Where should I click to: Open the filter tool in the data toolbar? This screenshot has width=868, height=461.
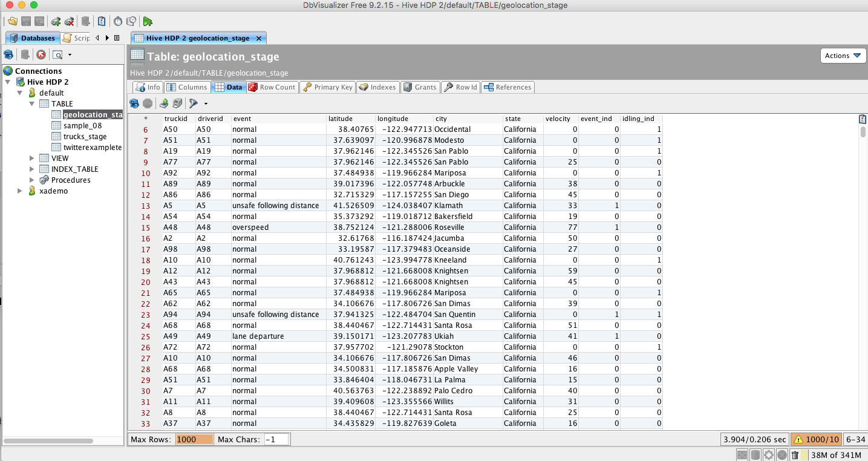point(194,104)
